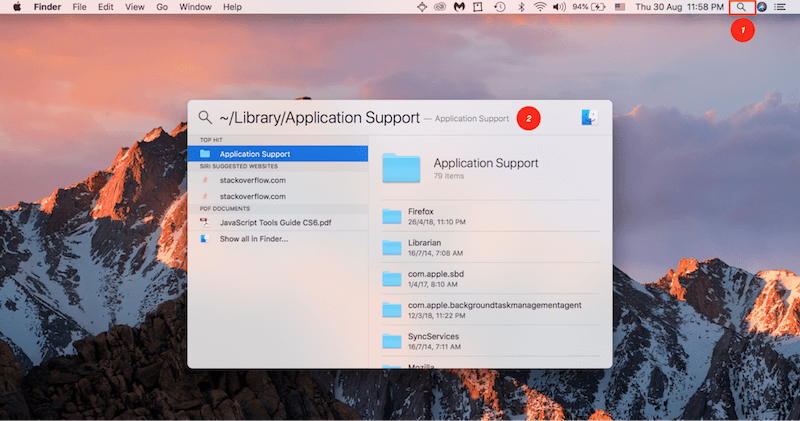Select the Application Support top hit
The width and height of the screenshot is (800, 421).
(278, 154)
